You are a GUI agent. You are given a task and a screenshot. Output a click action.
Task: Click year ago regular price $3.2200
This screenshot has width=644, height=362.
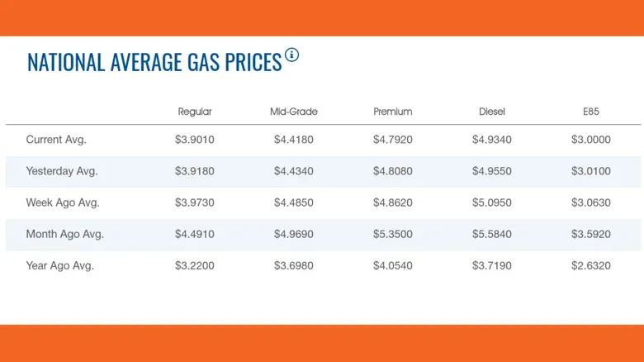tap(195, 265)
